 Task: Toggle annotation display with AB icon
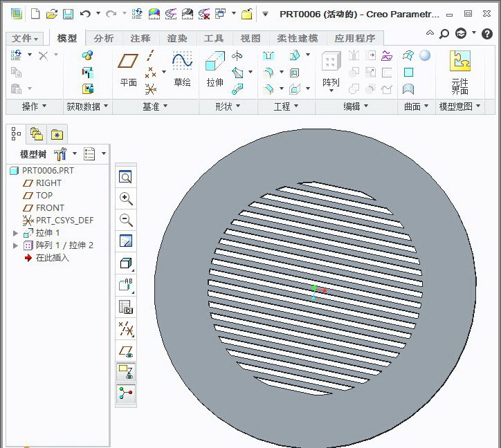click(126, 284)
